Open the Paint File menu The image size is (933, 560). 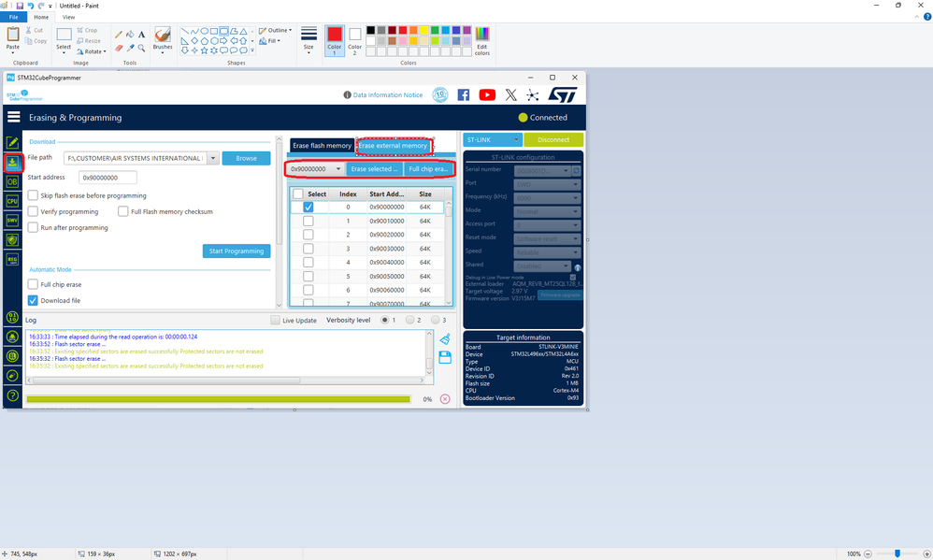tap(14, 17)
